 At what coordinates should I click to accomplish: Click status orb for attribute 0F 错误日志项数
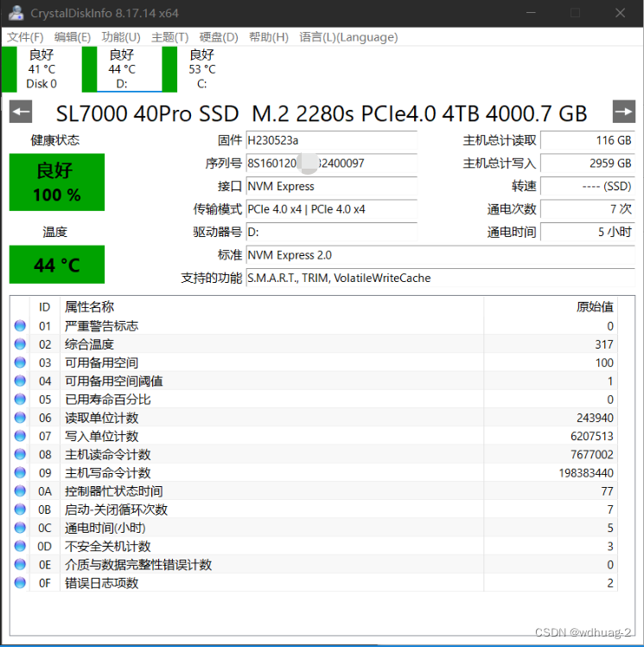[20, 583]
